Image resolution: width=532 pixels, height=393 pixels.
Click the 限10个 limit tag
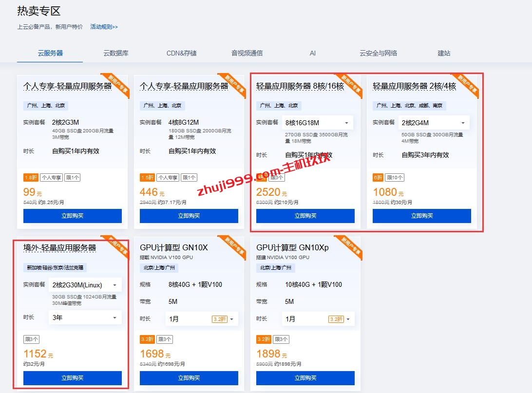click(395, 177)
